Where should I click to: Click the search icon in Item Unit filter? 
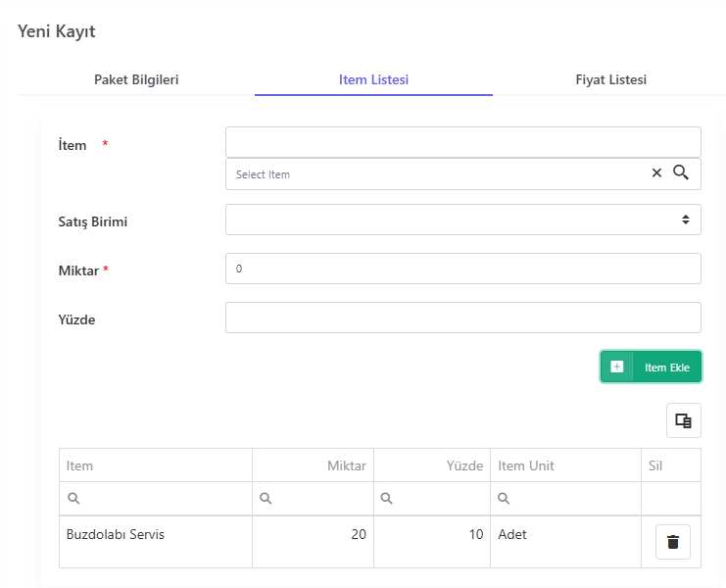[x=504, y=498]
